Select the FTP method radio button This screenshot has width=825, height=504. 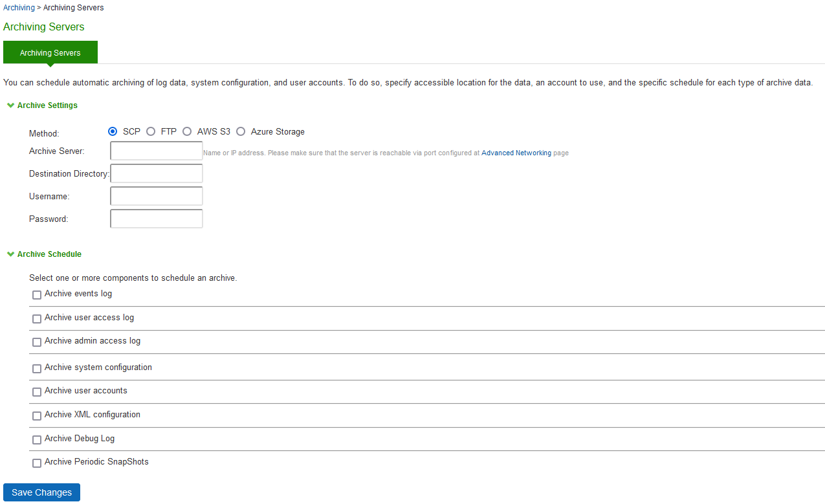(x=151, y=131)
